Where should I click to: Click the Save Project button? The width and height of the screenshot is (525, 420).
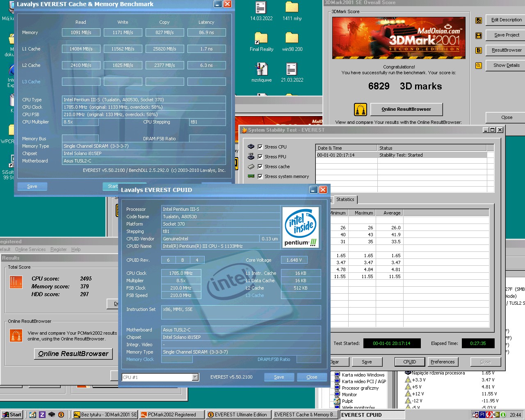506,35
